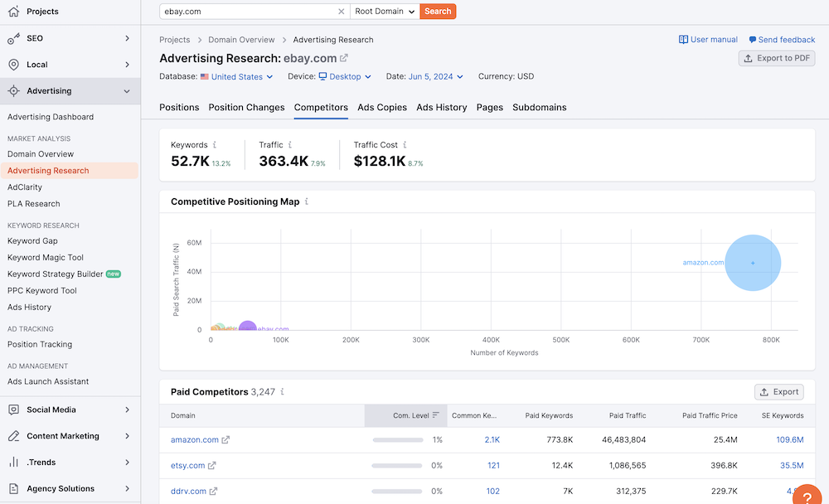
Task: Click the purple ebay.com bubble on map
Action: (x=247, y=327)
